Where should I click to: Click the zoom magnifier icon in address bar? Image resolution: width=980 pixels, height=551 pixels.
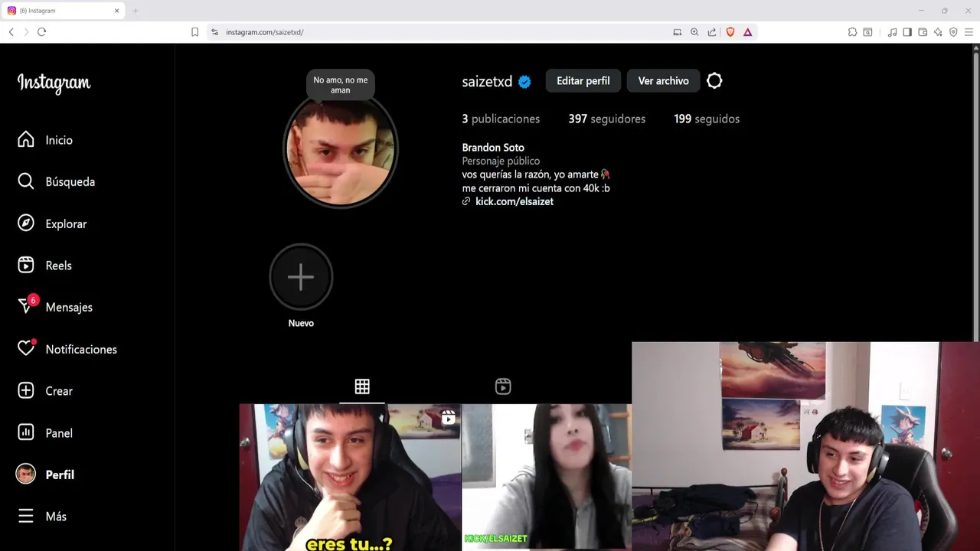694,32
